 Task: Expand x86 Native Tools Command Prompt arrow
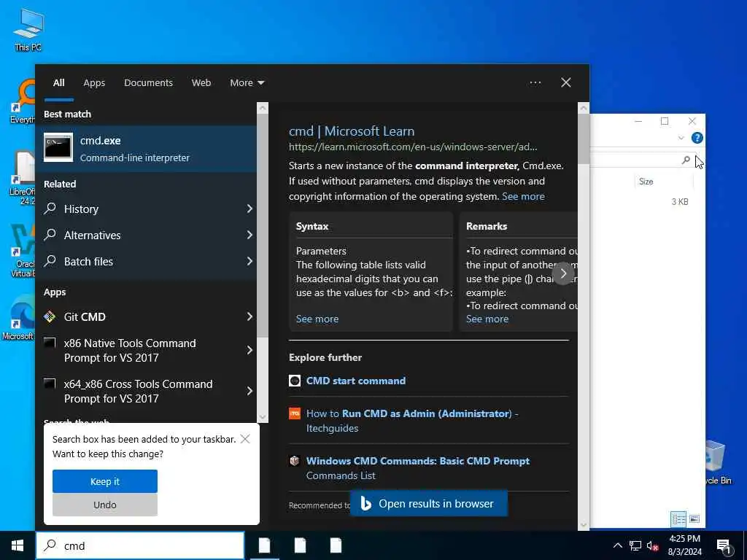pos(249,351)
